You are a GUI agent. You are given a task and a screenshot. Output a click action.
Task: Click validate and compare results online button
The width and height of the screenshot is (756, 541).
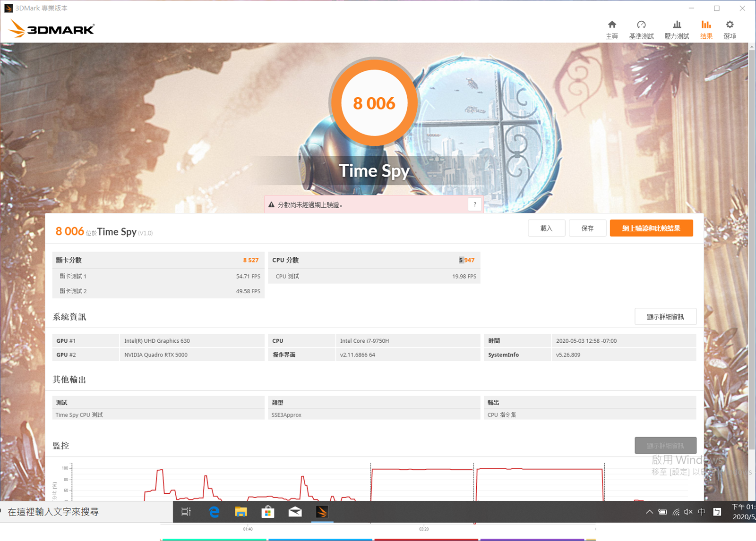coord(651,228)
